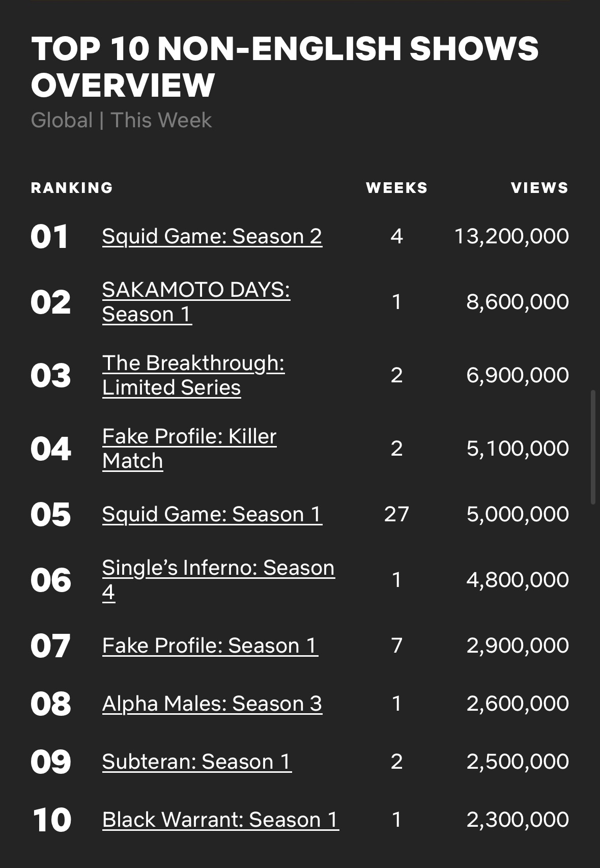Click rank number 01
Viewport: 600px width, 868px height.
[49, 237]
